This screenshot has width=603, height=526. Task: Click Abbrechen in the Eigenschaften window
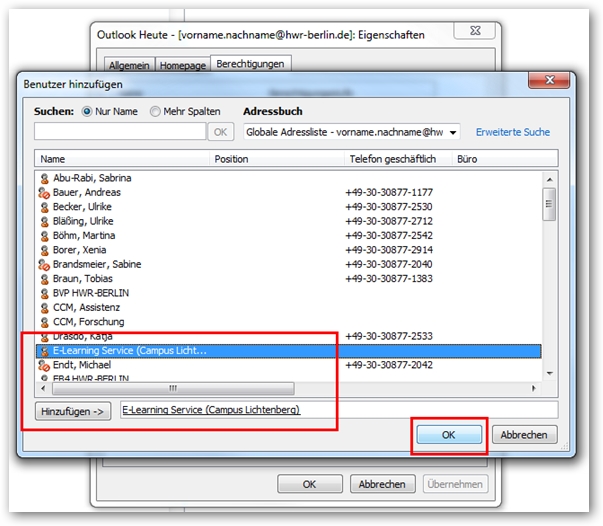click(x=382, y=484)
